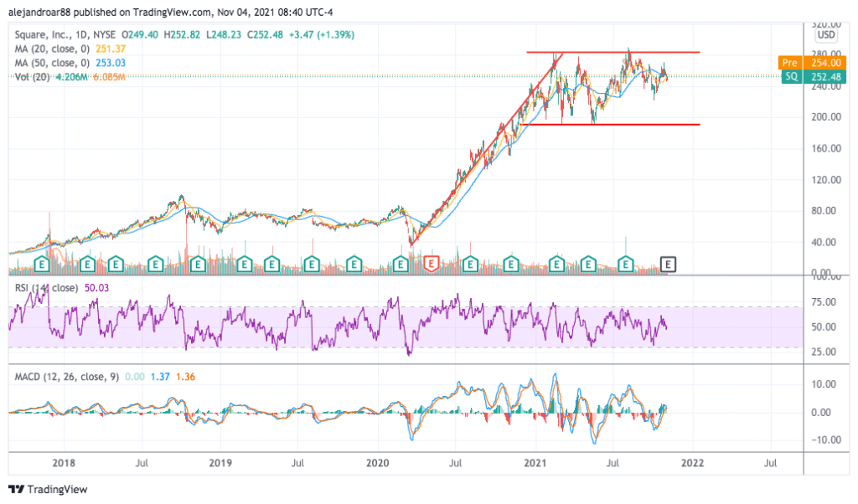
Task: Click the 80.00 price axis label
Action: [x=824, y=211]
